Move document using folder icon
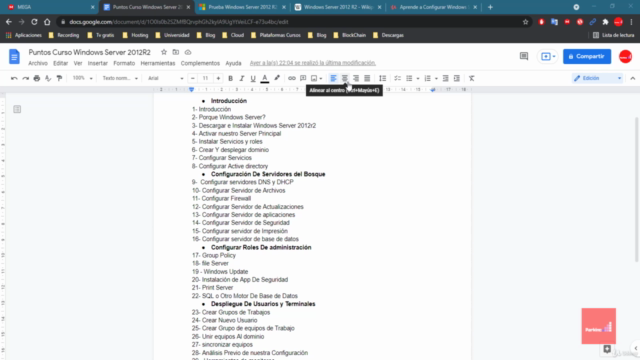 click(176, 52)
